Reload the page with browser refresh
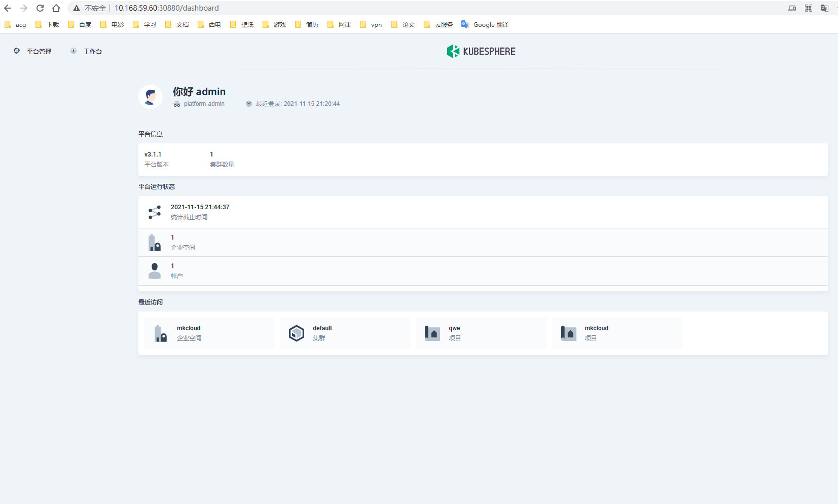 (40, 8)
